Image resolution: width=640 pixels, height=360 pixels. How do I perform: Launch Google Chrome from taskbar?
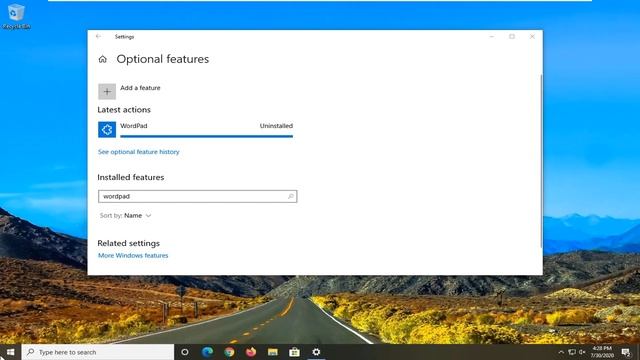[x=229, y=352]
